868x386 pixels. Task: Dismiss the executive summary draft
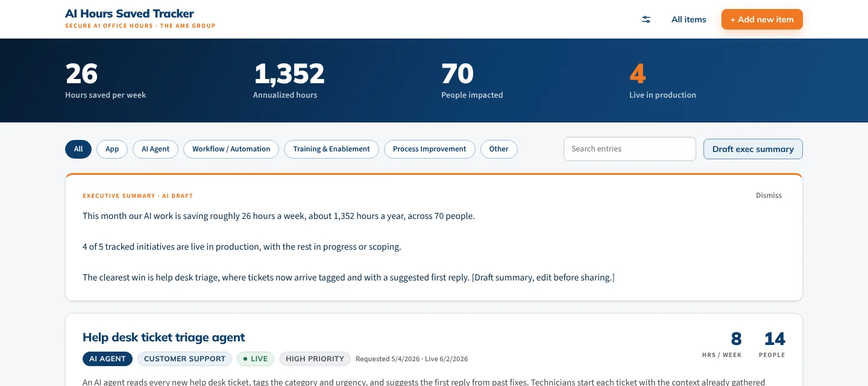pyautogui.click(x=769, y=195)
